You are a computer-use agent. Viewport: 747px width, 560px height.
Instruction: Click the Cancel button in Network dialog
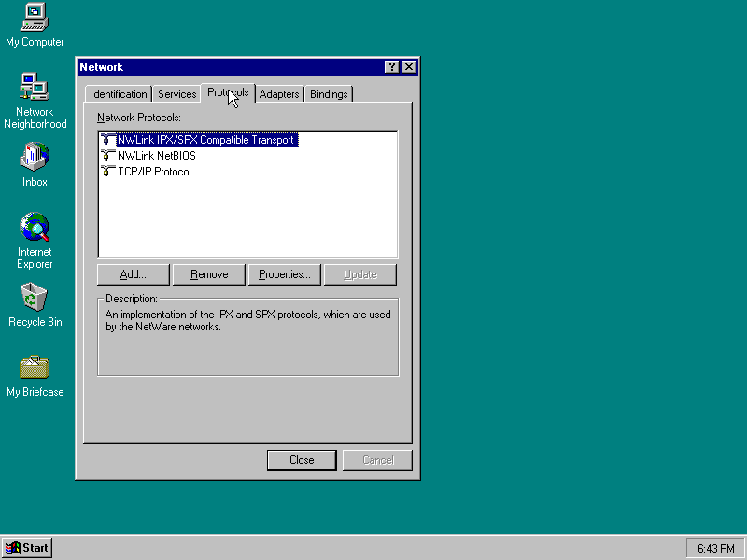(x=378, y=460)
